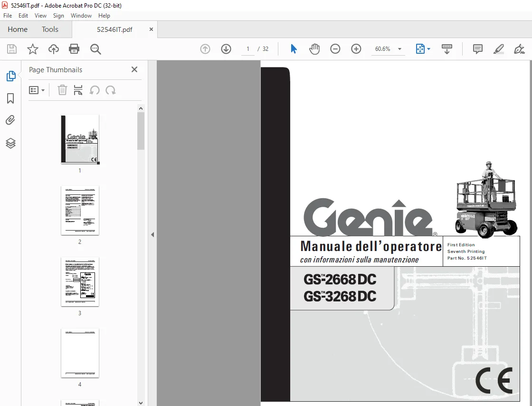Open the Attachments paperclip panel

10,120
